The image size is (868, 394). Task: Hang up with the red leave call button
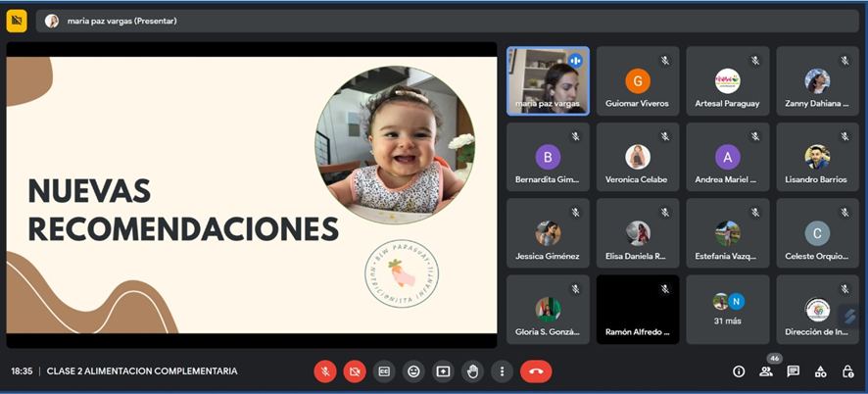click(x=536, y=371)
